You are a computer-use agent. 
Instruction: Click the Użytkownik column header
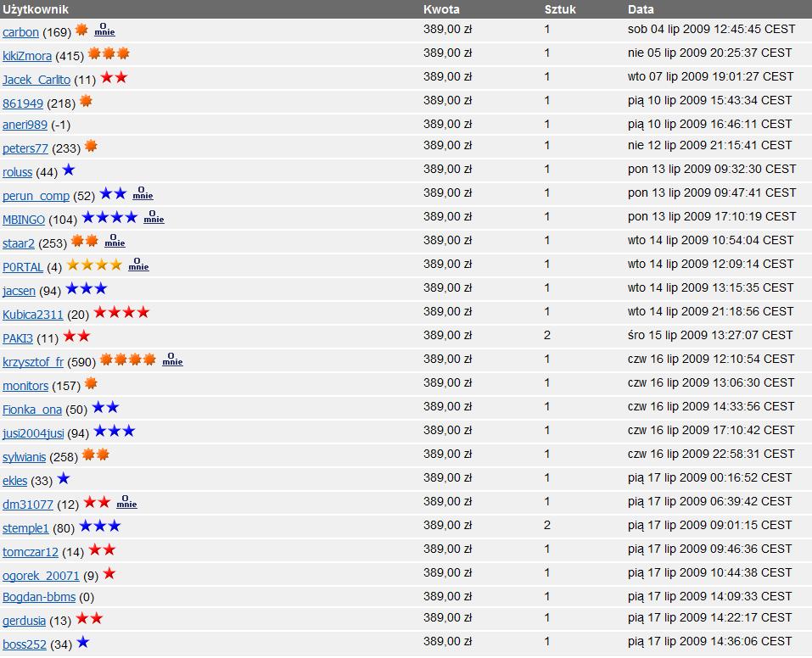click(36, 9)
